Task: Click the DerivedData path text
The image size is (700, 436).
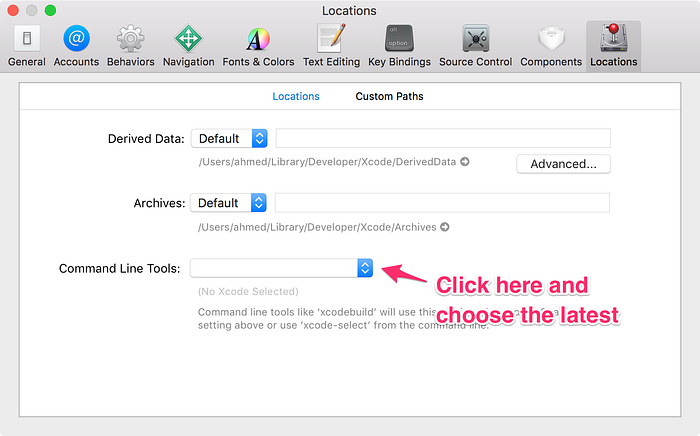Action: point(327,162)
